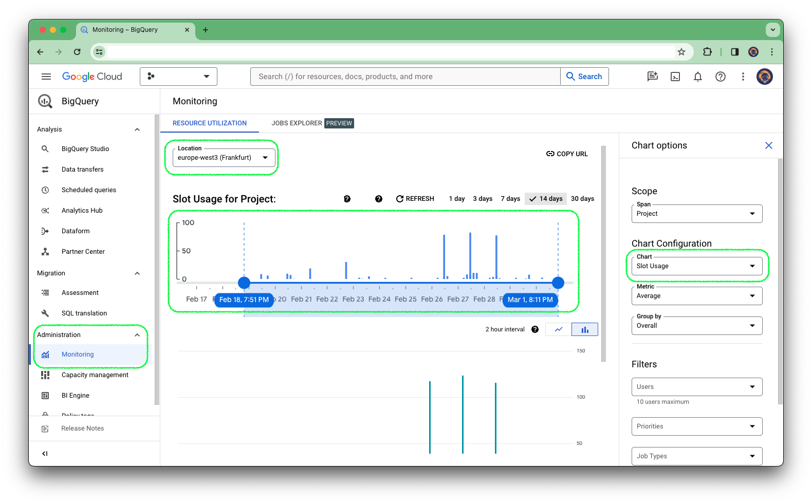Click second help icon left of Refresh
Viewport: 812px width, 504px height.
379,199
